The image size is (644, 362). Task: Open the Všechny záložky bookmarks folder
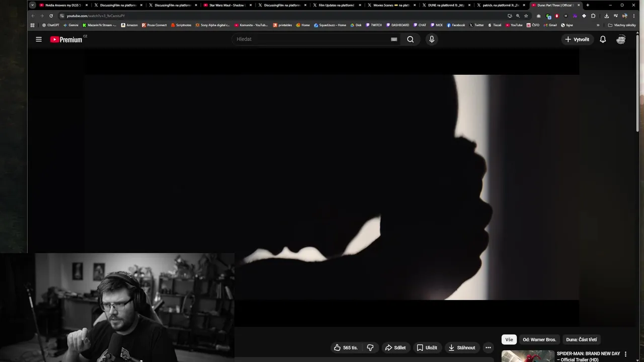(x=622, y=25)
